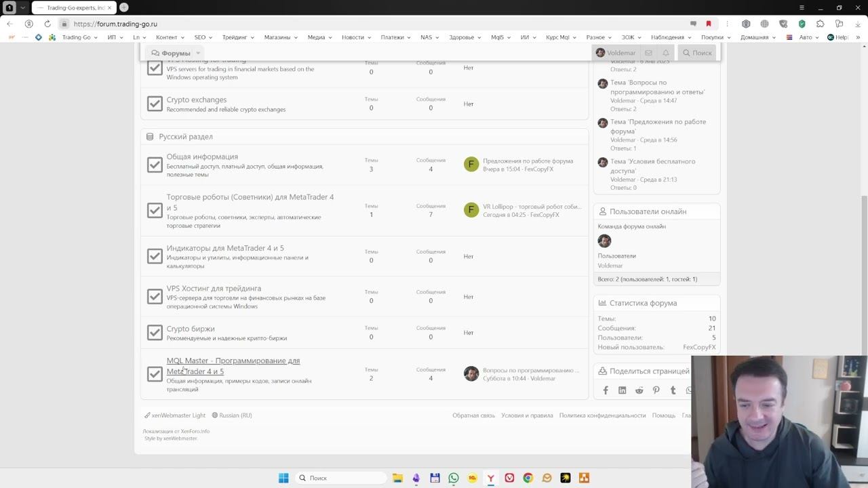The image size is (868, 488).
Task: Click the online staff member avatar
Action: point(604,241)
